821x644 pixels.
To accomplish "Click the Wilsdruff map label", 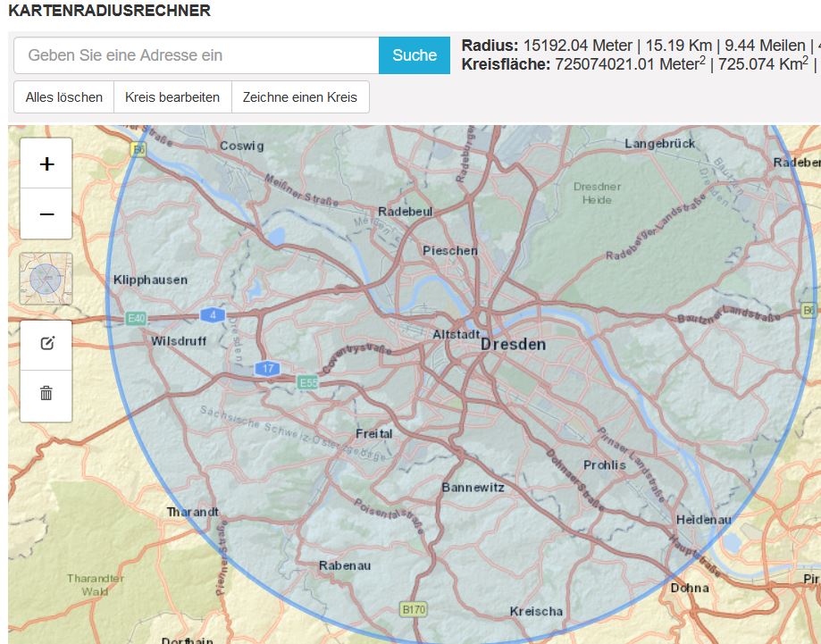I will click(x=179, y=341).
